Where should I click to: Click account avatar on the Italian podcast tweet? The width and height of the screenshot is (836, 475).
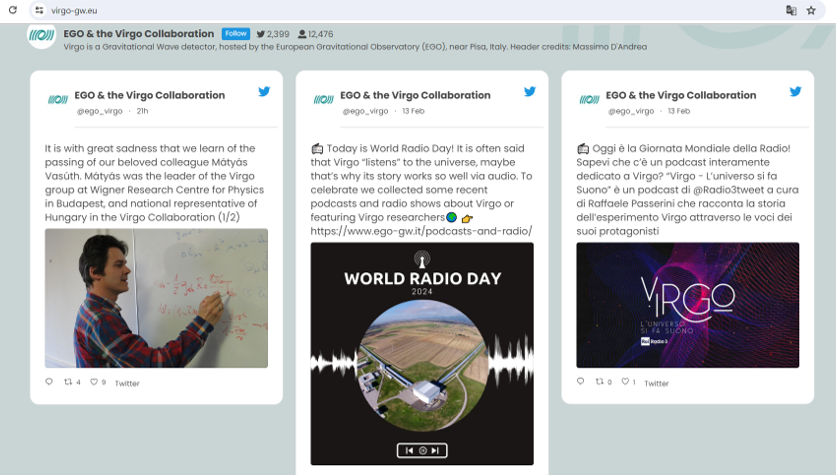[x=589, y=99]
